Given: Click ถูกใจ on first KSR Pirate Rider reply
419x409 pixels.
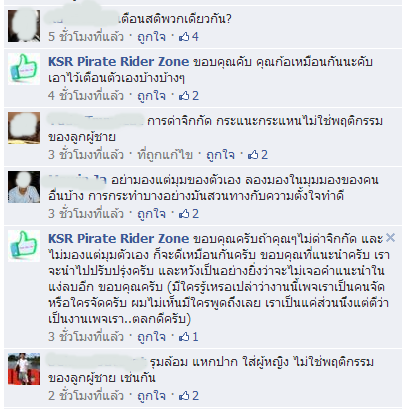Looking at the screenshot, I should coord(152,96).
